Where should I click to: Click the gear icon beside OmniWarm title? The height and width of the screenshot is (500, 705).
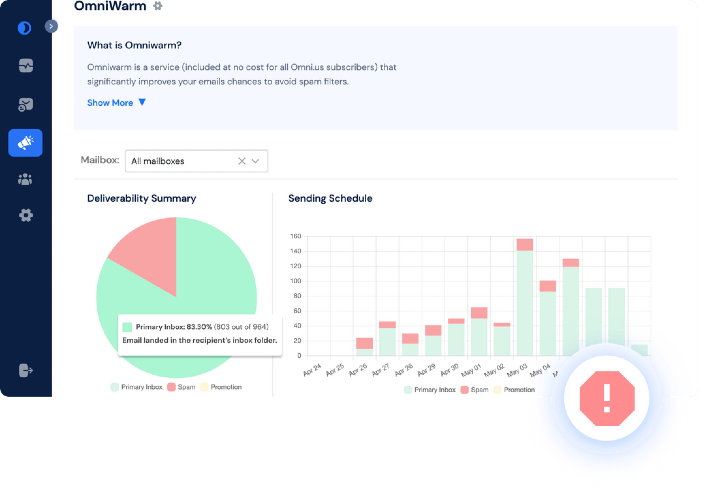[x=157, y=6]
